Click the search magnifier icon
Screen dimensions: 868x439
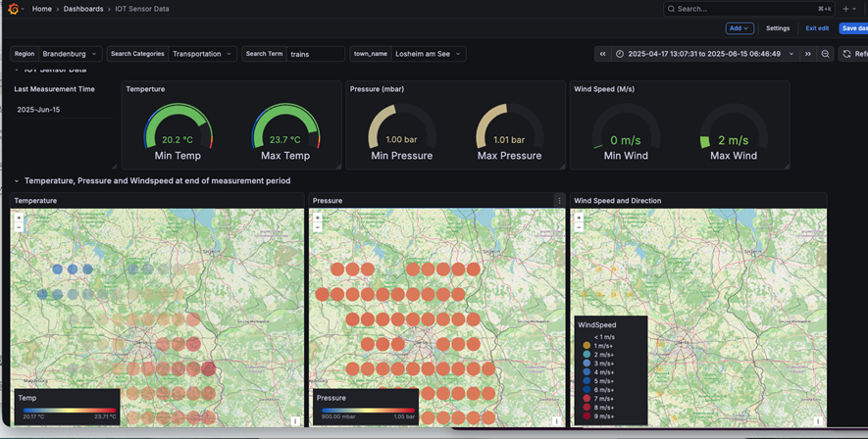tap(671, 9)
